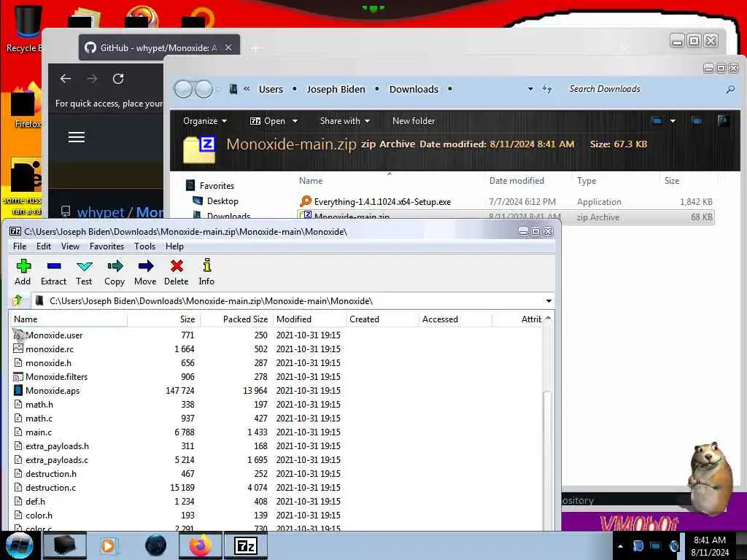Image resolution: width=747 pixels, height=560 pixels.
Task: Open the Windows Start orb
Action: click(18, 545)
